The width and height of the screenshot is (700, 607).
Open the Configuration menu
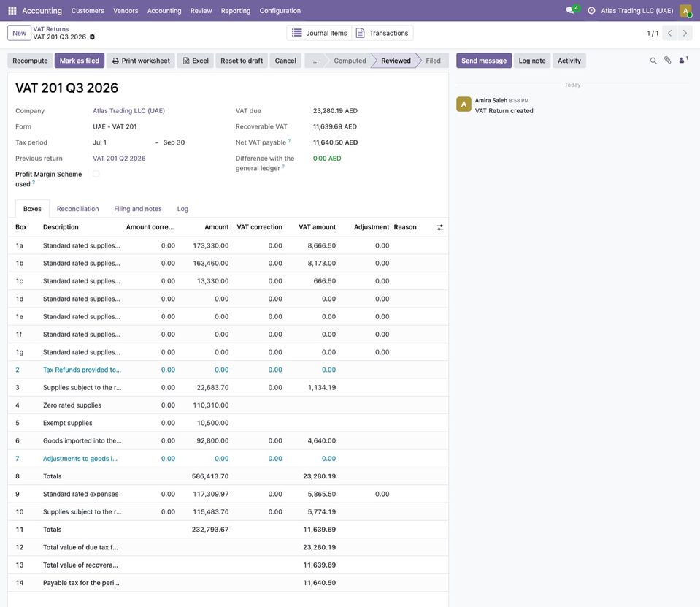[x=280, y=11]
